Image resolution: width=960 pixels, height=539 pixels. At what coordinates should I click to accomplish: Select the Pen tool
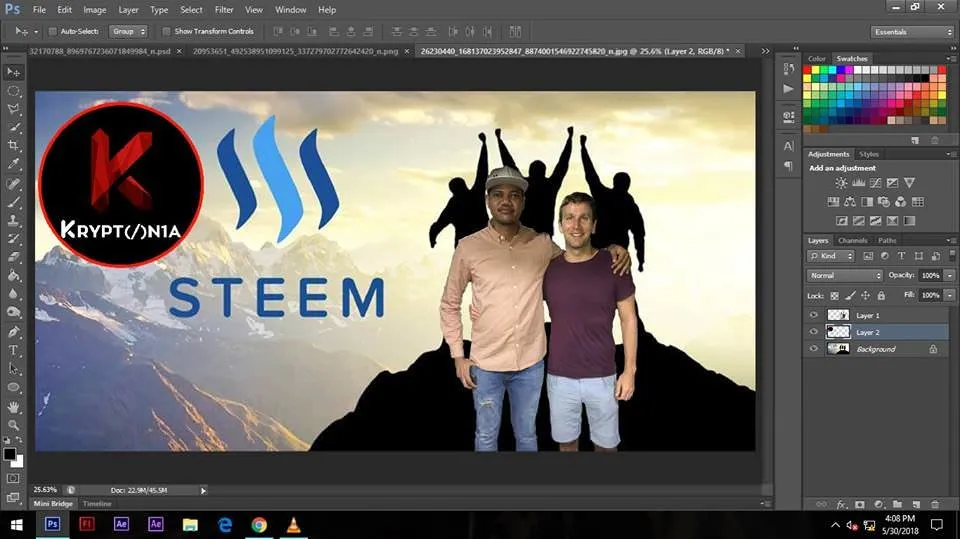pos(13,332)
